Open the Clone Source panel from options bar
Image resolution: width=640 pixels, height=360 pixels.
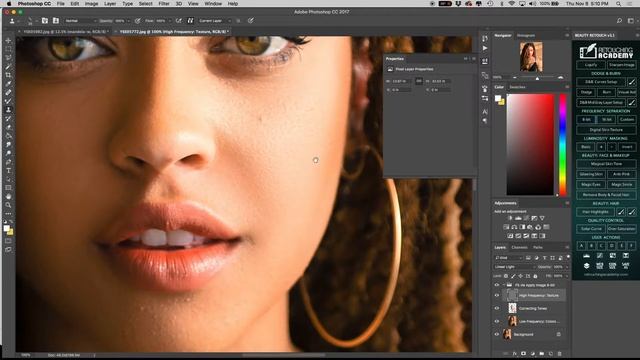point(56,20)
